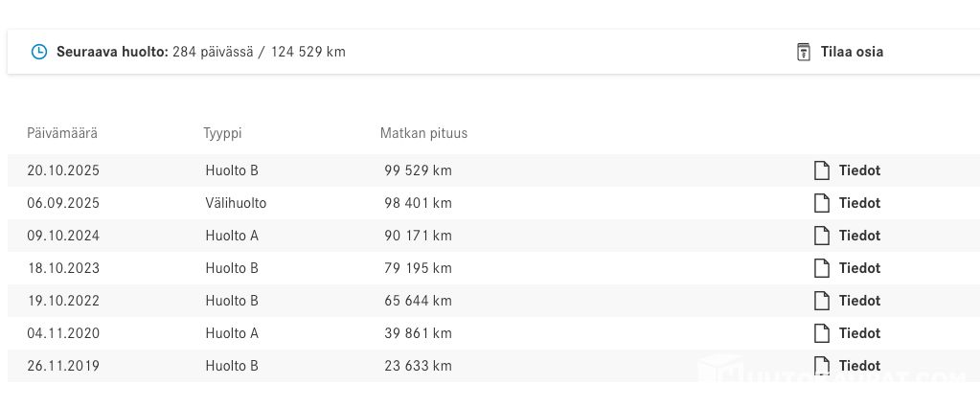Sort by Päivämäärä column header

62,133
